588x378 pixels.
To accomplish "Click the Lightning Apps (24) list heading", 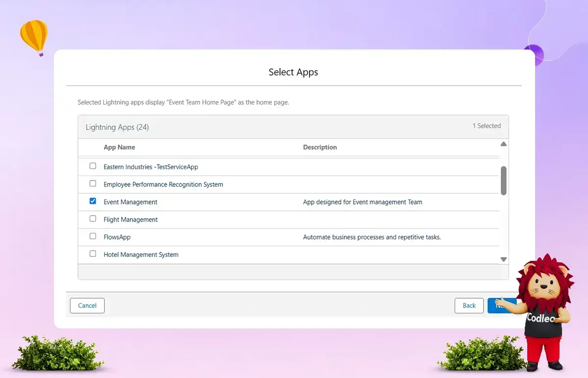I will pyautogui.click(x=117, y=127).
